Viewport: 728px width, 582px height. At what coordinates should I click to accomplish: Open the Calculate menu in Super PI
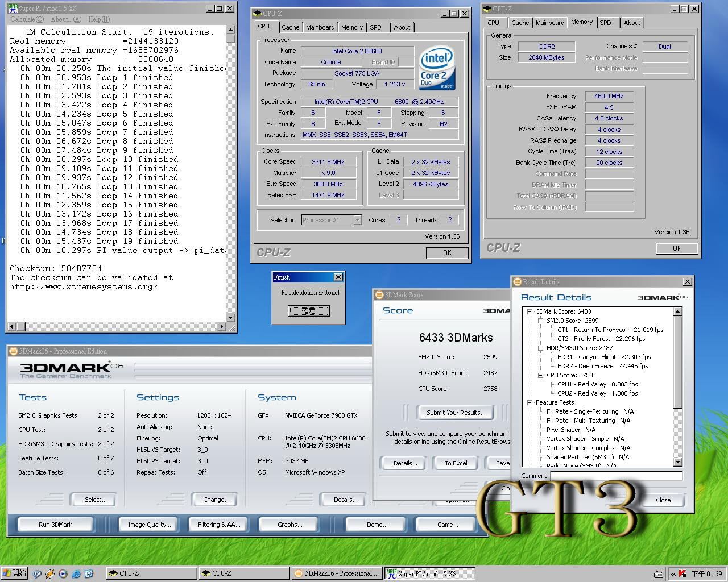[27, 19]
